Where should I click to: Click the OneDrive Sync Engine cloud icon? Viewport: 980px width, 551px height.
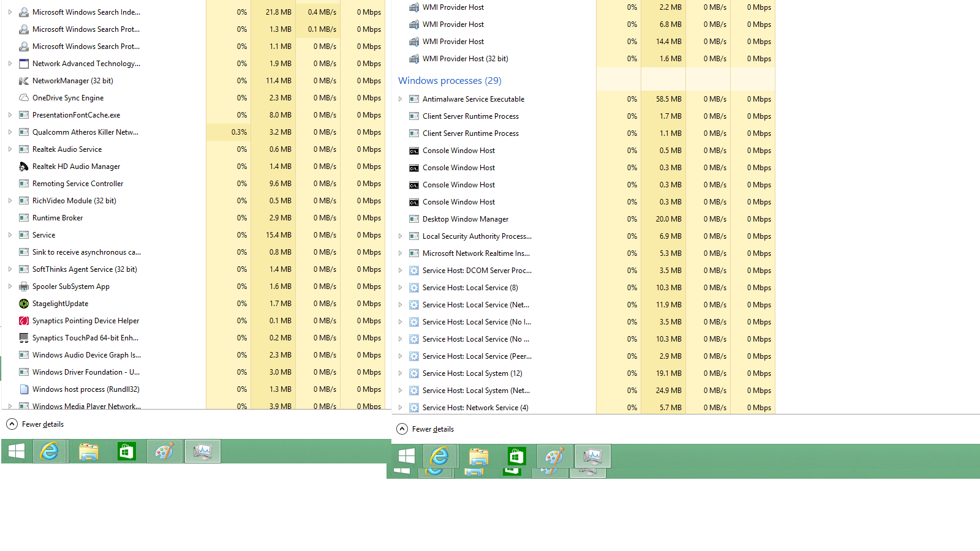pos(24,98)
